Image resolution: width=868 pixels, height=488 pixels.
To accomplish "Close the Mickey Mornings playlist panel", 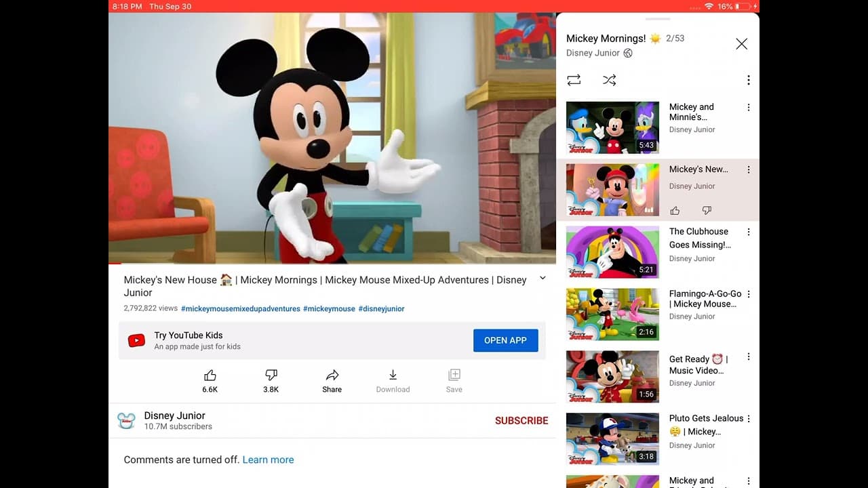I will [742, 44].
